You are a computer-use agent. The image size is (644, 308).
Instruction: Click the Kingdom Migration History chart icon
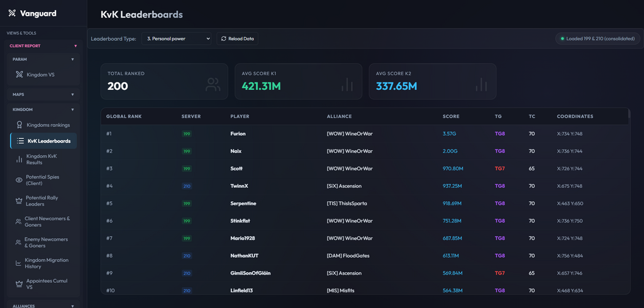18,263
